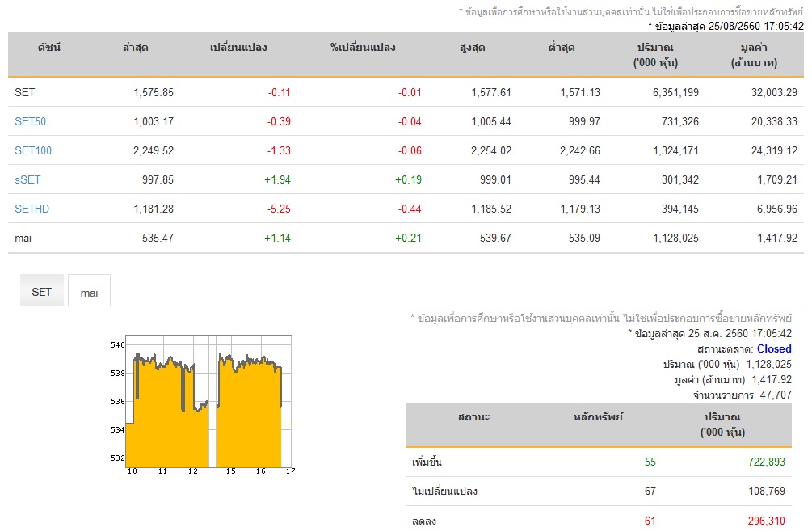
Task: Open the sSET index link
Action: [27, 179]
